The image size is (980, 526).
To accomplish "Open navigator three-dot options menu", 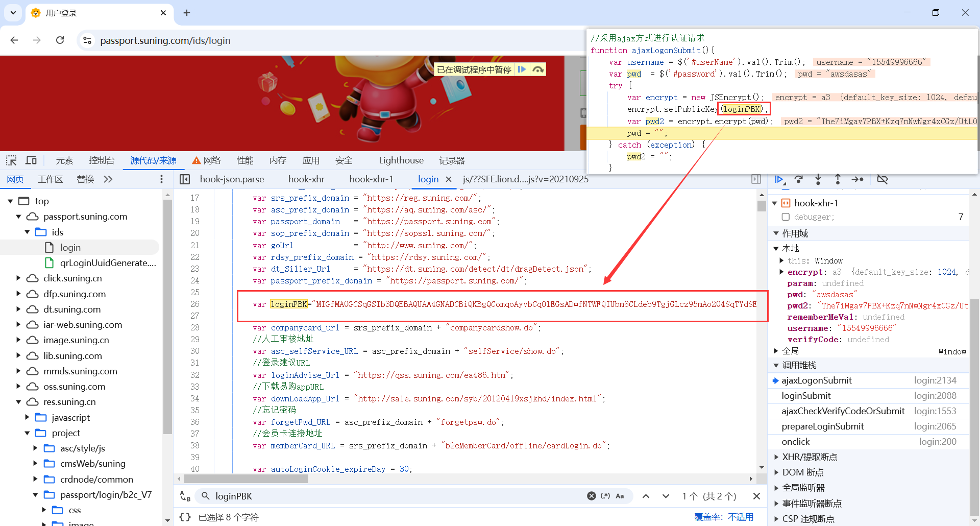I will click(x=161, y=179).
